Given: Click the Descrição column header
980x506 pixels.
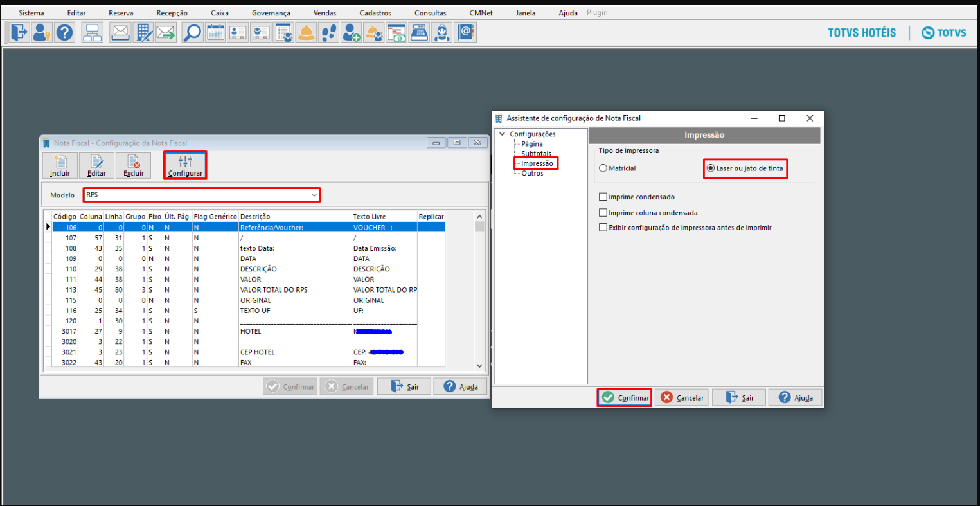Looking at the screenshot, I should [x=294, y=217].
